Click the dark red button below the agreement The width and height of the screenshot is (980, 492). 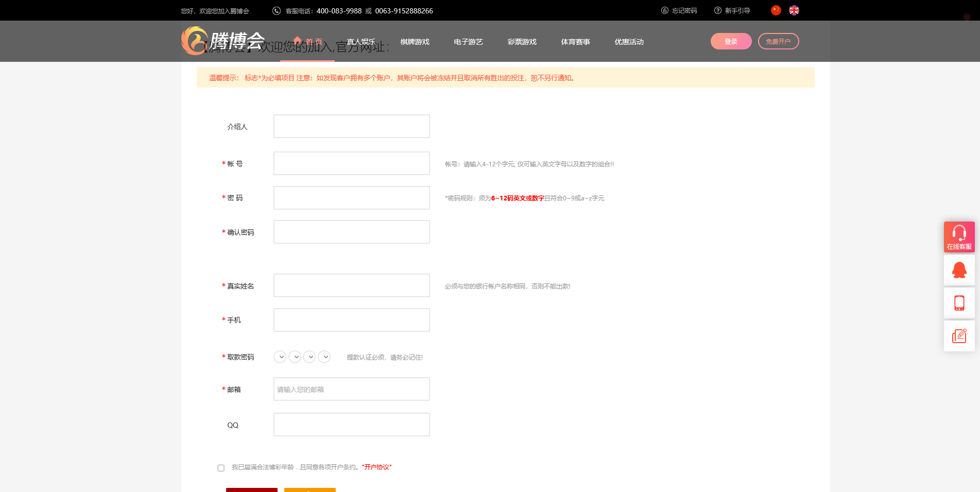click(252, 490)
